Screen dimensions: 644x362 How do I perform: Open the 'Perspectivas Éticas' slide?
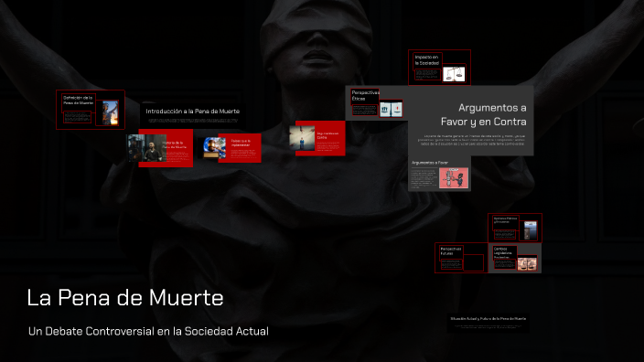(x=377, y=102)
